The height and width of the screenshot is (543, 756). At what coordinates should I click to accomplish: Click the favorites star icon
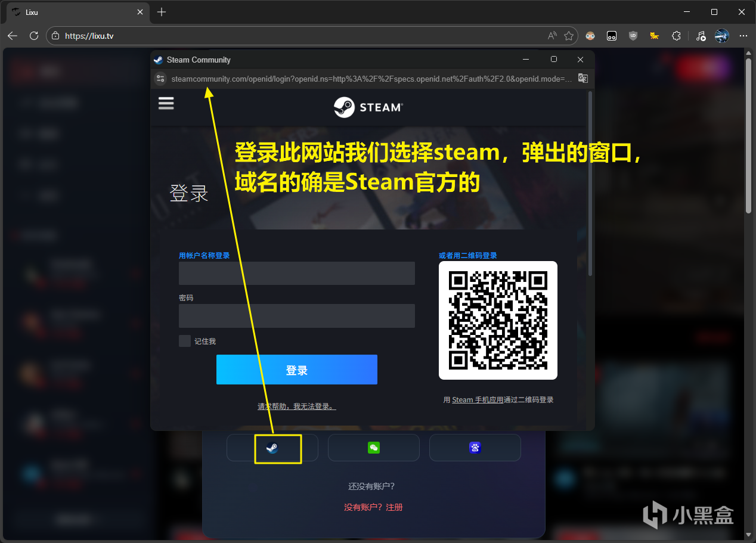pyautogui.click(x=568, y=36)
